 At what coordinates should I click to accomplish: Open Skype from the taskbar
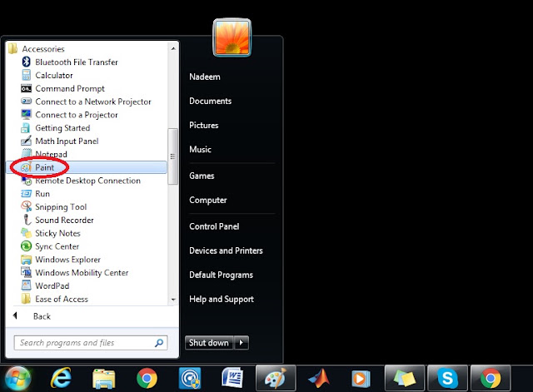(x=447, y=378)
